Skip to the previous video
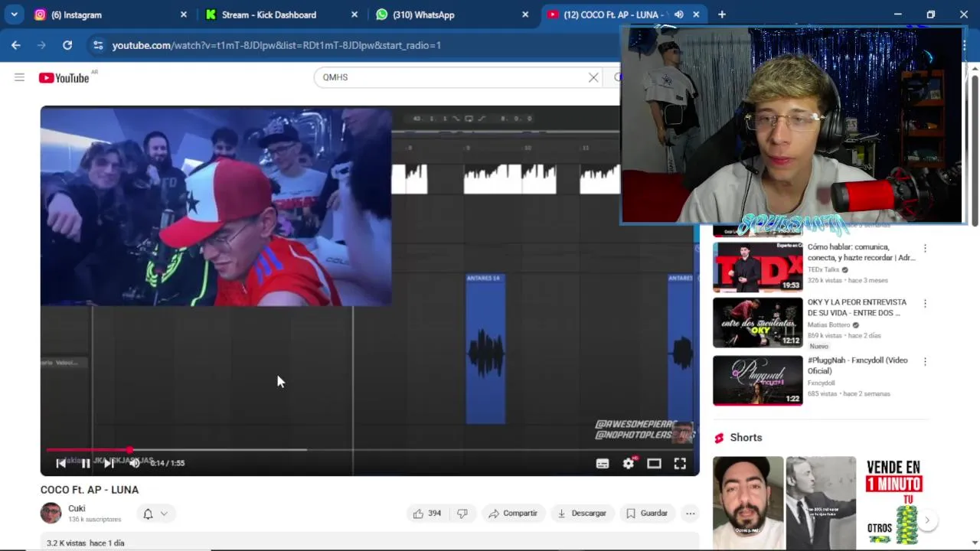Viewport: 980px width, 551px height. (61, 463)
